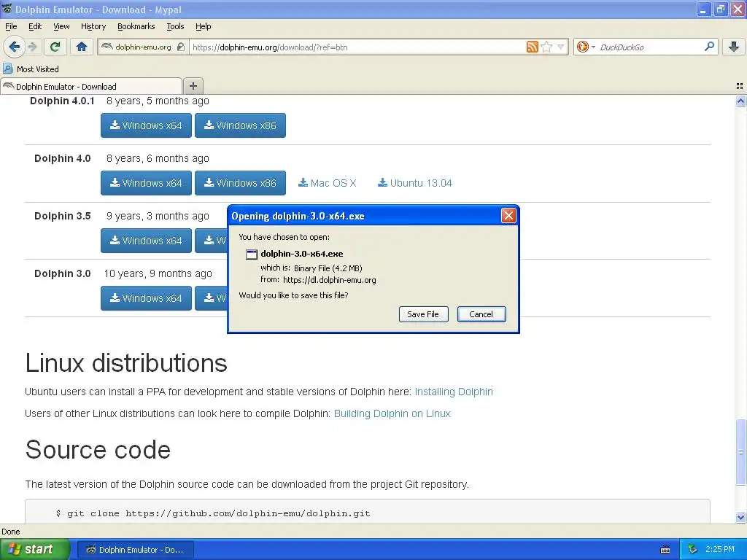The width and height of the screenshot is (747, 560).
Task: Click the Mypal window title bar icon
Action: pos(7,9)
